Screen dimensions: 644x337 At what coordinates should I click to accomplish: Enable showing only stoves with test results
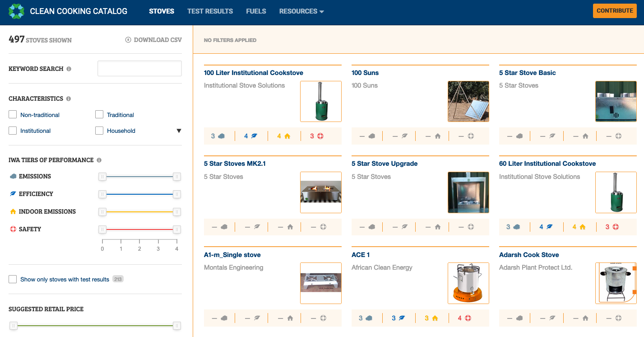tap(12, 279)
